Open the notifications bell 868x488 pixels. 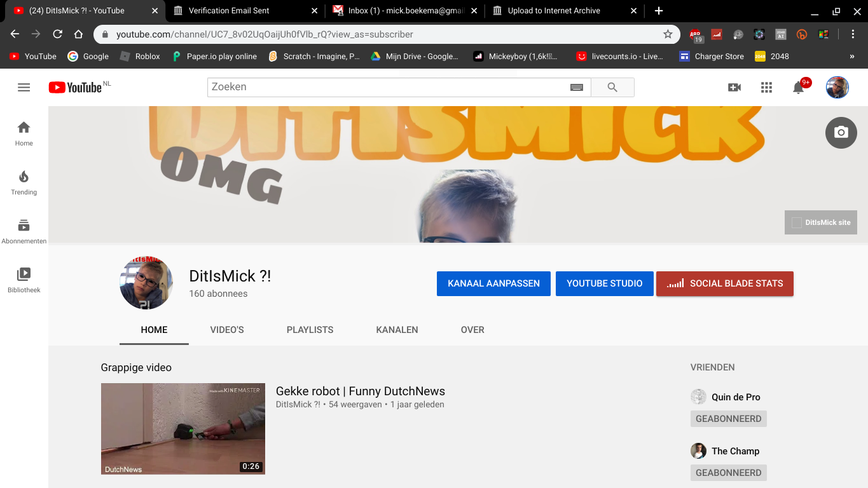(799, 88)
